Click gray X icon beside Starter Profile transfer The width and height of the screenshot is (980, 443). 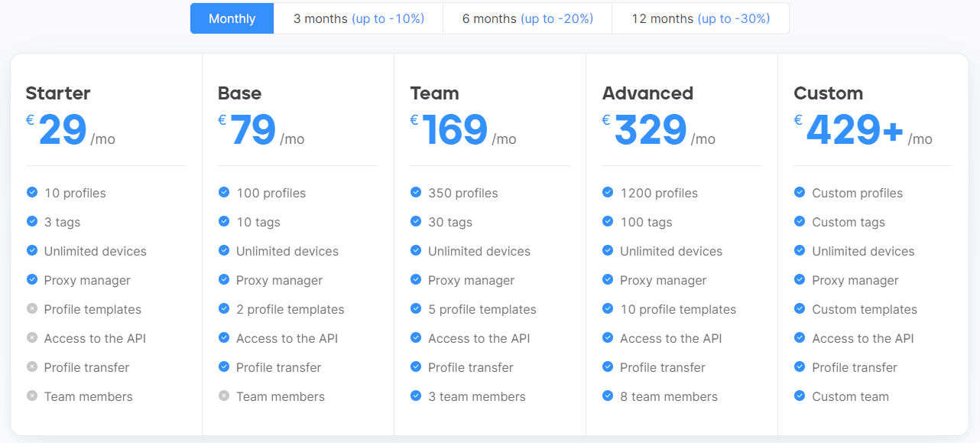point(32,367)
